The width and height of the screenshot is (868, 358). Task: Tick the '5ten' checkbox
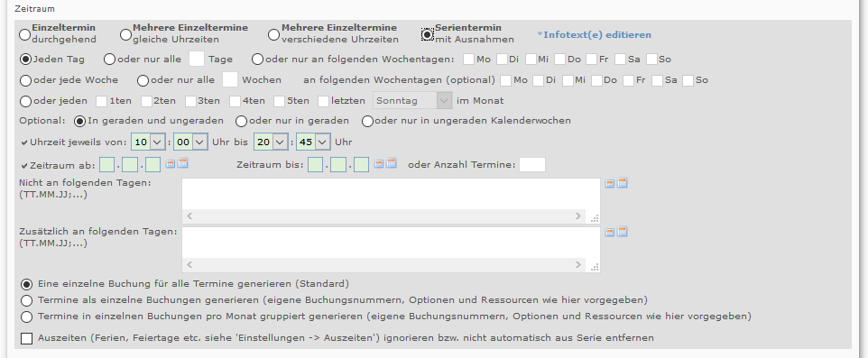(x=279, y=101)
